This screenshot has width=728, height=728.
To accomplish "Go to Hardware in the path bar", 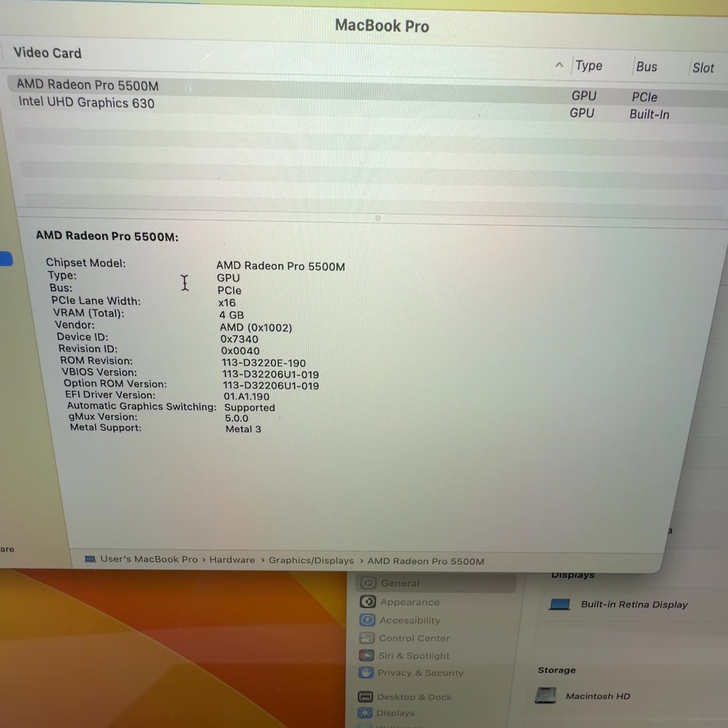I will coord(232,560).
